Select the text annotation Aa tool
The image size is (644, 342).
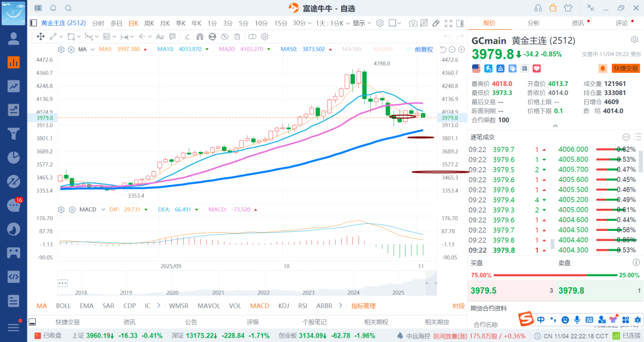click(x=160, y=36)
